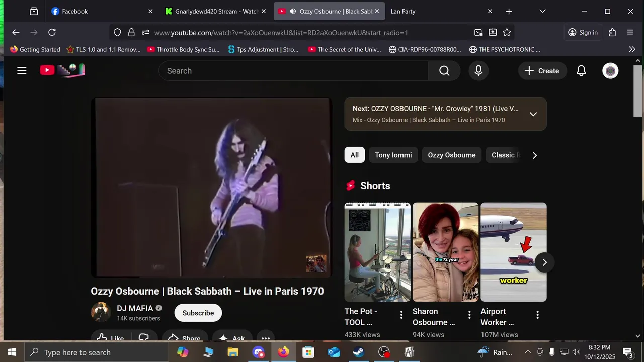Image resolution: width=644 pixels, height=362 pixels.
Task: Open The Pot TOOL short thumbnail
Action: 377,252
